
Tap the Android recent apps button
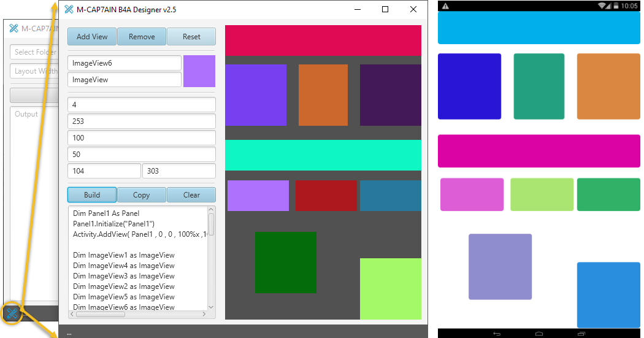pyautogui.click(x=581, y=333)
